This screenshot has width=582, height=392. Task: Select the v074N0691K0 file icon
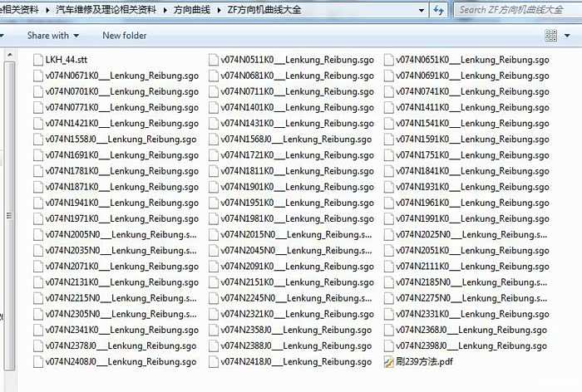[x=388, y=76]
